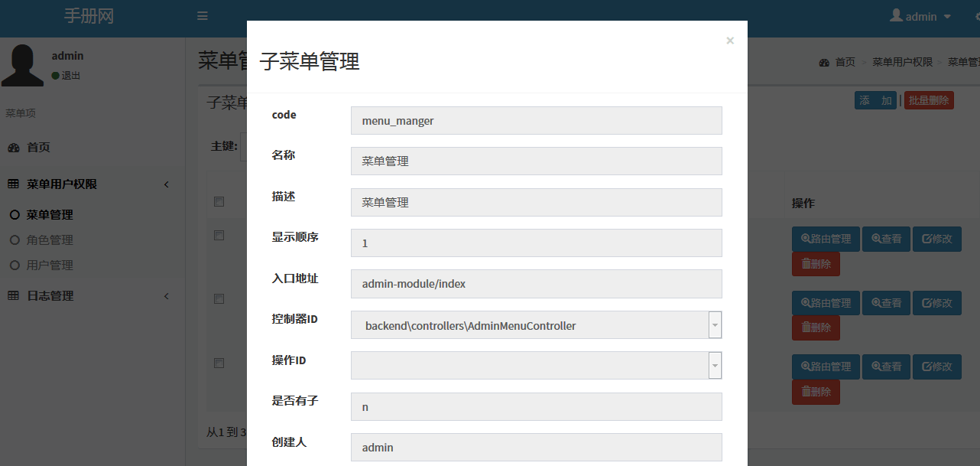Check the first table row checkbox
This screenshot has width=980, height=466.
(x=219, y=236)
